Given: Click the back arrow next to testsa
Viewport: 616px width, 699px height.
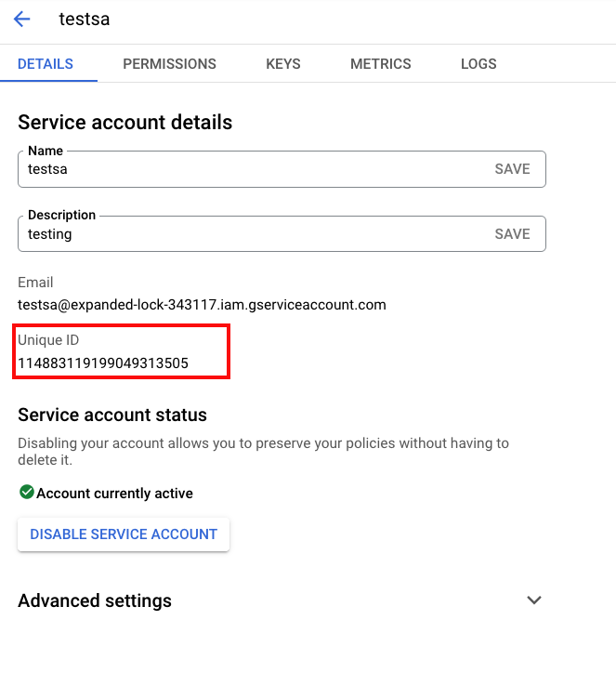Looking at the screenshot, I should coord(22,20).
